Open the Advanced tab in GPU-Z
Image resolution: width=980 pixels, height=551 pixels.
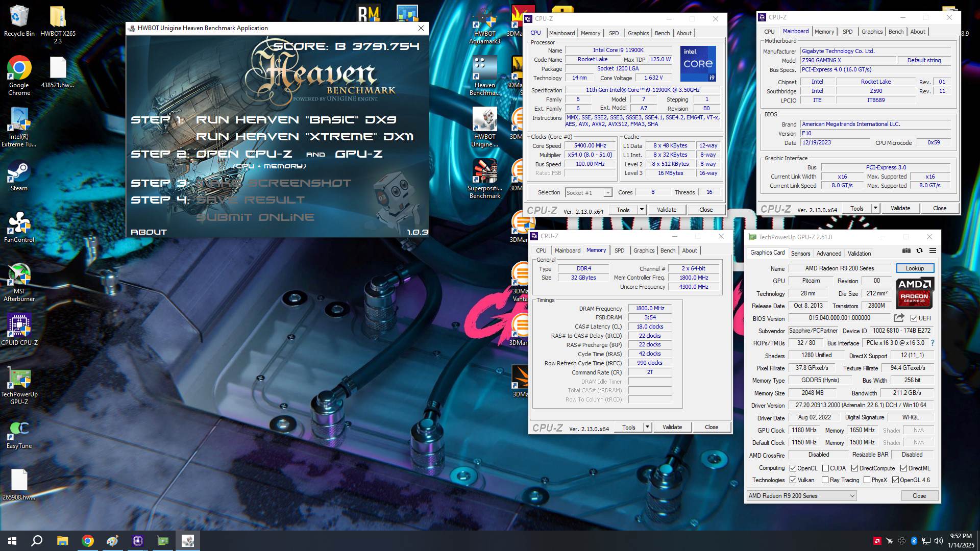point(828,254)
